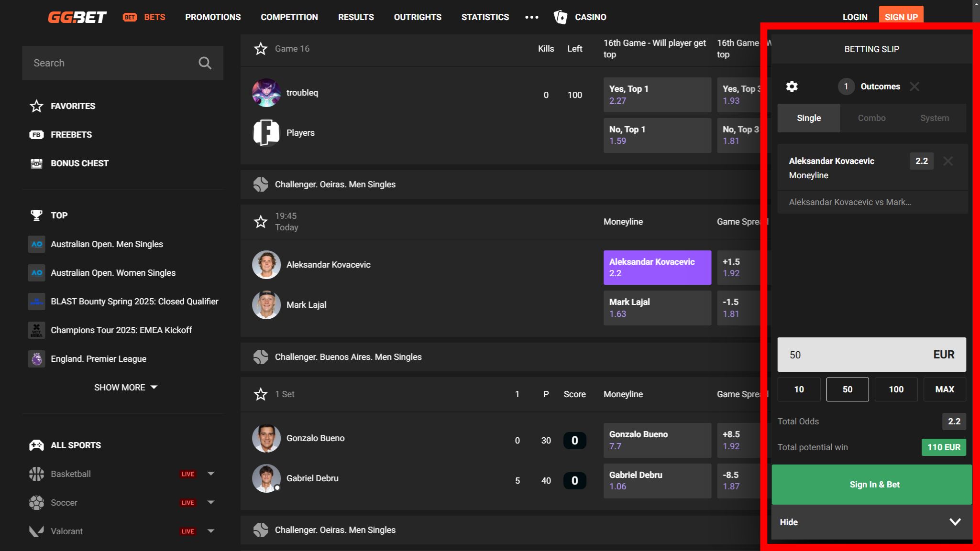
Task: Set stake to 100 quick amount
Action: point(896,389)
